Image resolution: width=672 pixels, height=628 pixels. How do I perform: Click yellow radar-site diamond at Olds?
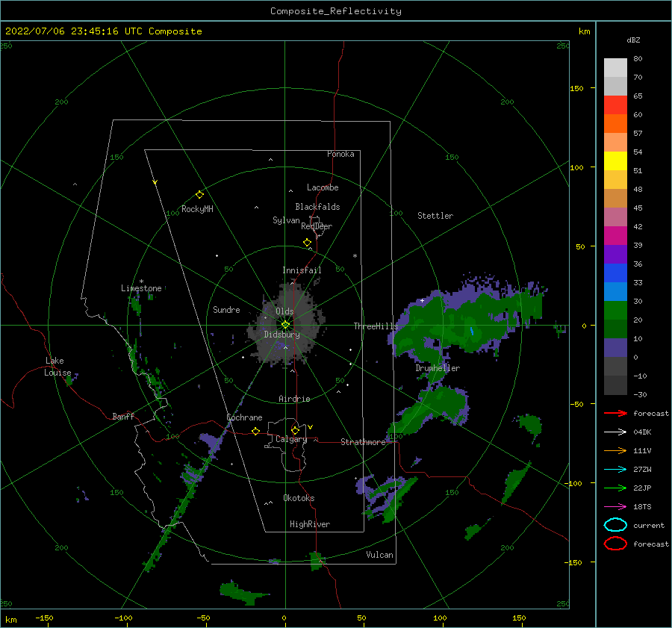(x=285, y=325)
